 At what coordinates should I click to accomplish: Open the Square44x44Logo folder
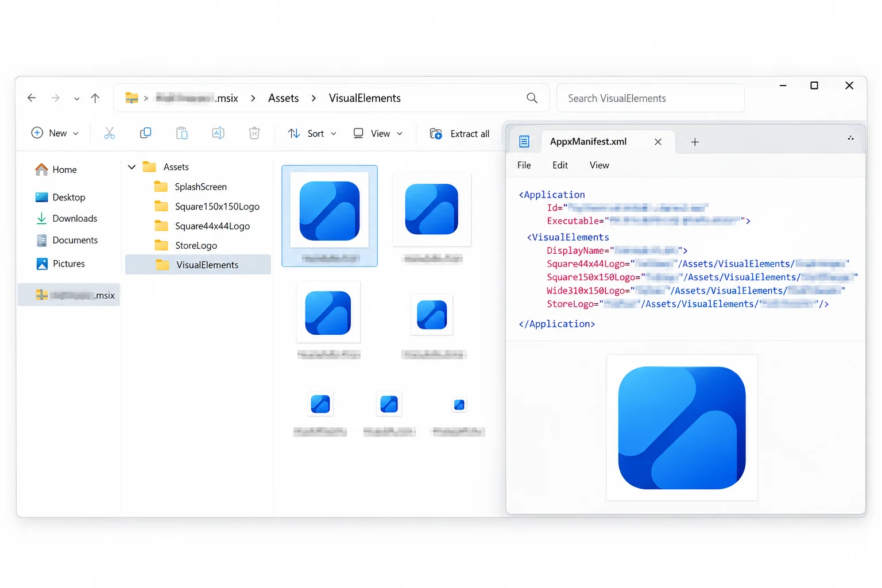(x=202, y=226)
